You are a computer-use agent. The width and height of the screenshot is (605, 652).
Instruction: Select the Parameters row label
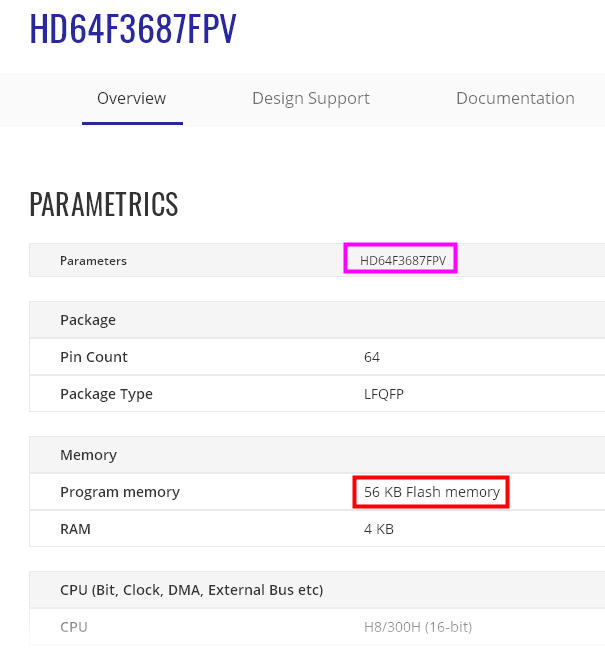[x=93, y=261]
